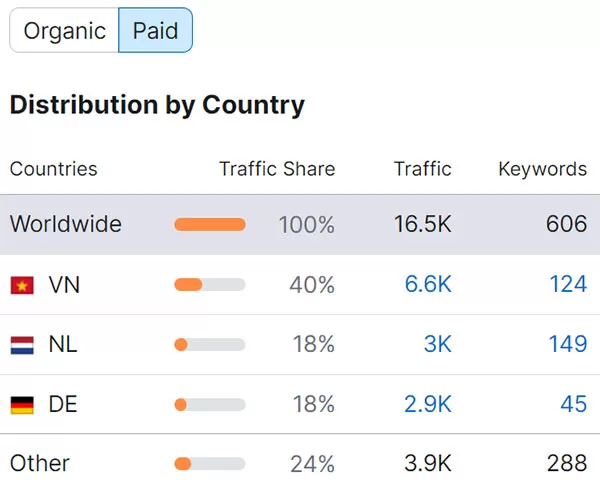600x485 pixels.
Task: Click the Vietnam flag icon
Action: point(22,285)
